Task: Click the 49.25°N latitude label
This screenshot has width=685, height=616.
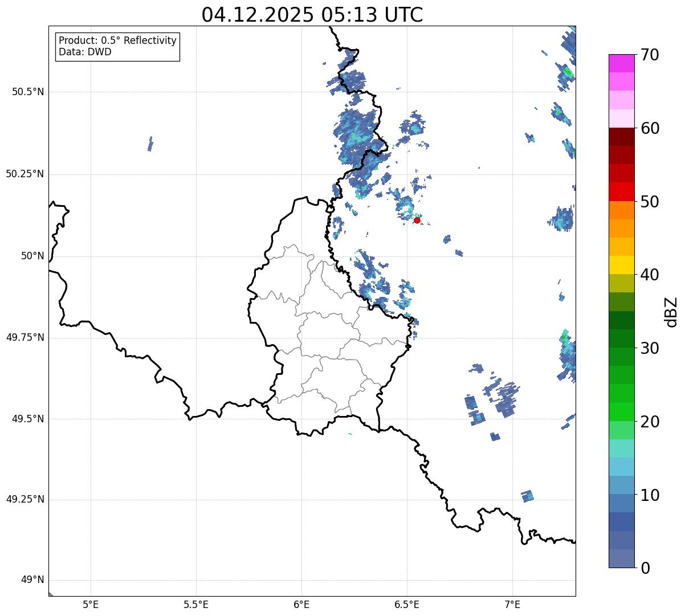Action: coord(25,499)
